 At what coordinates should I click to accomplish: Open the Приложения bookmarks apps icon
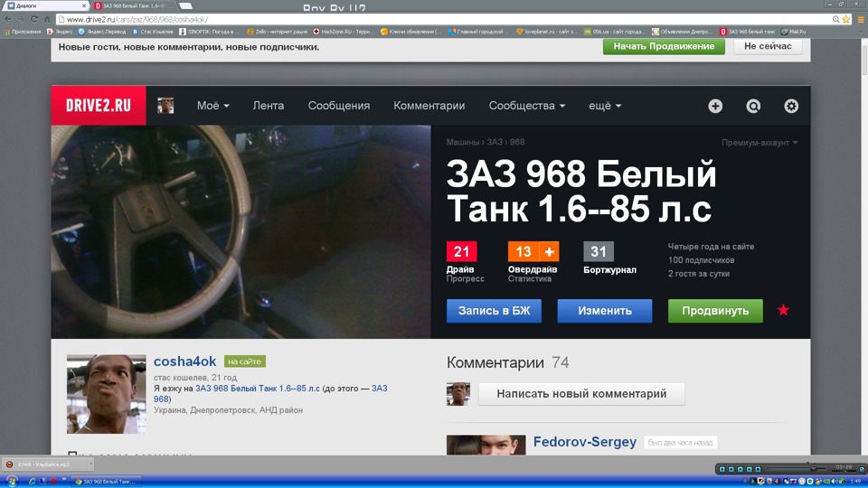pos(22,32)
